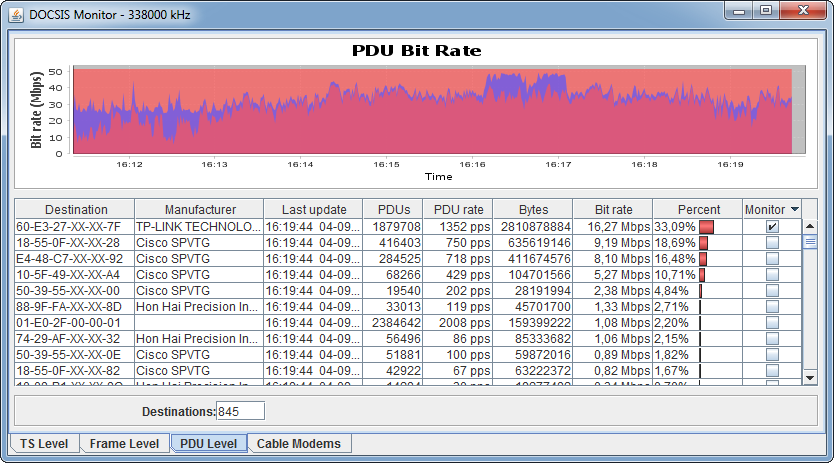Viewport: 834px width, 463px height.
Task: Minimize the DOCSIS Monitor window
Action: pos(738,11)
